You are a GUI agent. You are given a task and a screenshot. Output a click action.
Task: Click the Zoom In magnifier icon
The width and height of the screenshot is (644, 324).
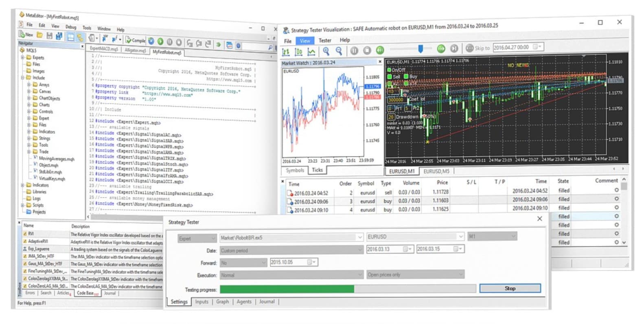click(326, 51)
